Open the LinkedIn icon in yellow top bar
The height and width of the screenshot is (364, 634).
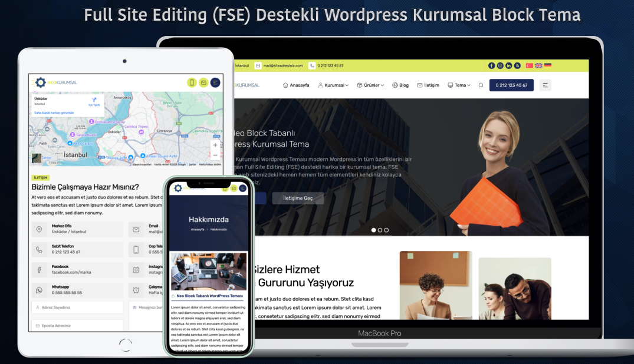tap(508, 65)
